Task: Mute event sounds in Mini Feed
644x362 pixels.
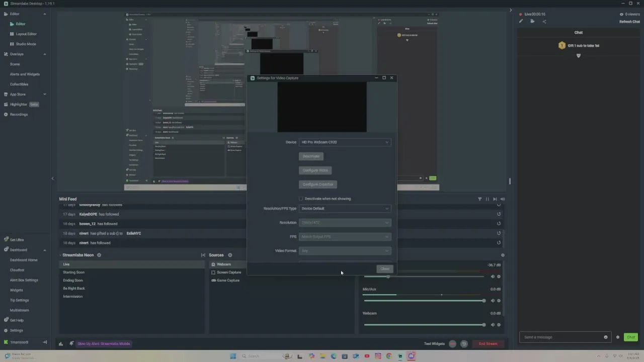Action: pyautogui.click(x=503, y=199)
